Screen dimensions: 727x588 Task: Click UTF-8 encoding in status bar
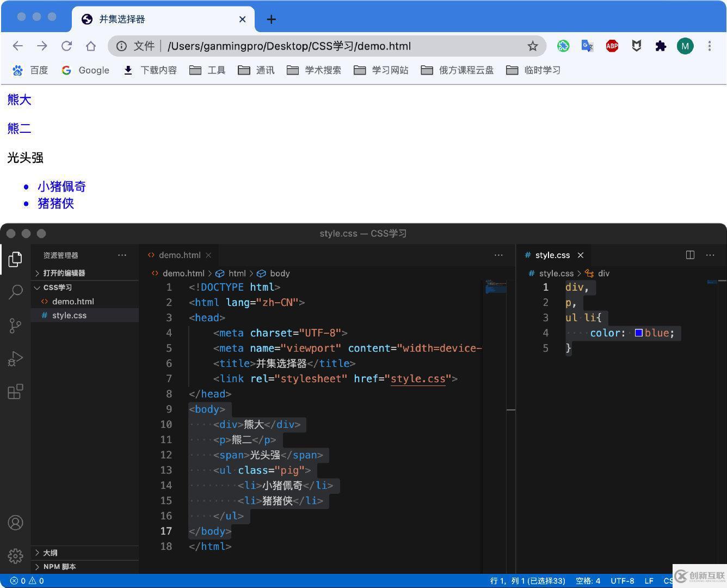tap(622, 581)
